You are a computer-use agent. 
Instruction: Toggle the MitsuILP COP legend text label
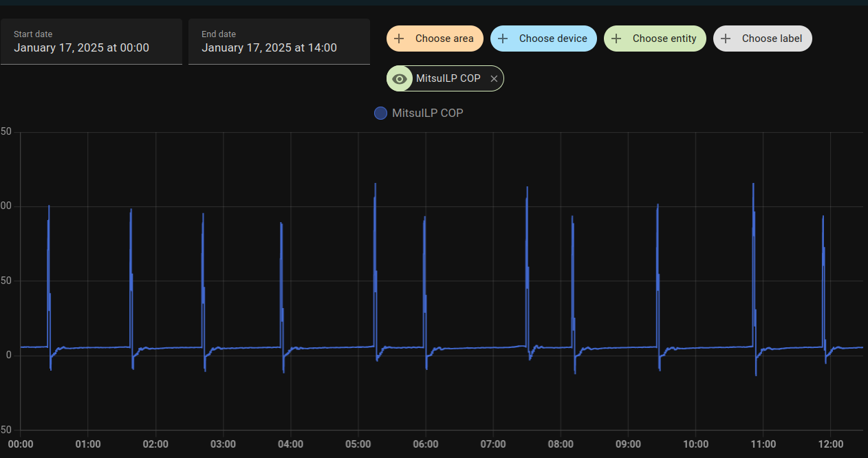pyautogui.click(x=427, y=113)
